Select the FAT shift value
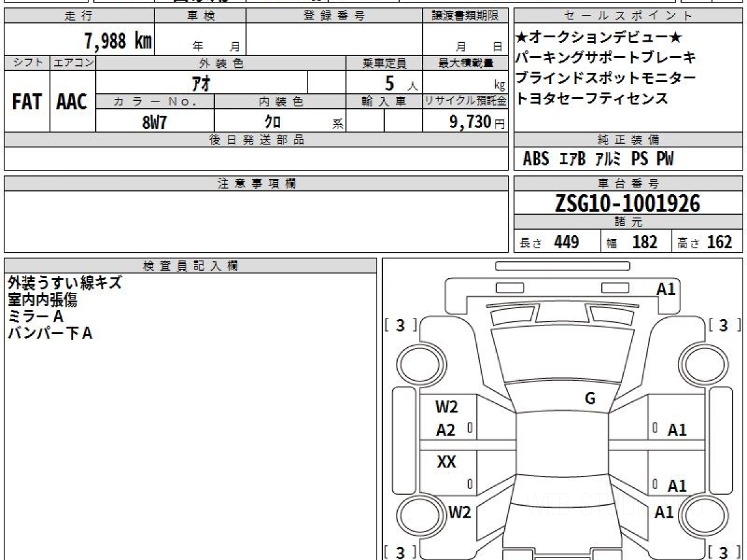 click(27, 101)
